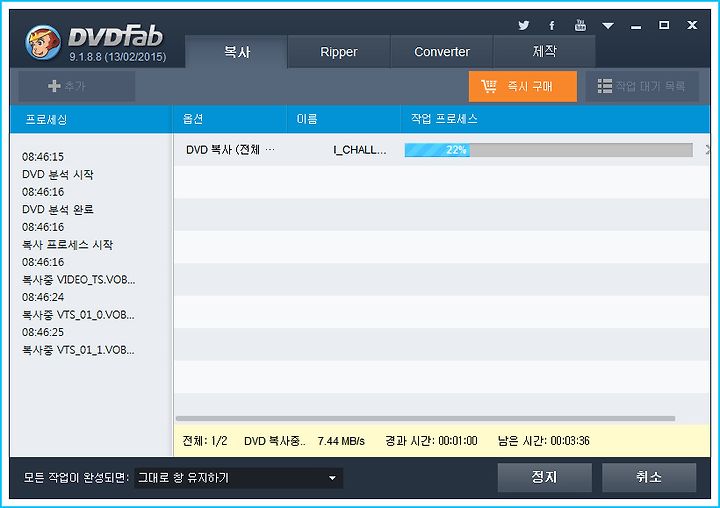The width and height of the screenshot is (720, 508).
Task: Click the DVD 복사중.. status text
Action: point(275,441)
